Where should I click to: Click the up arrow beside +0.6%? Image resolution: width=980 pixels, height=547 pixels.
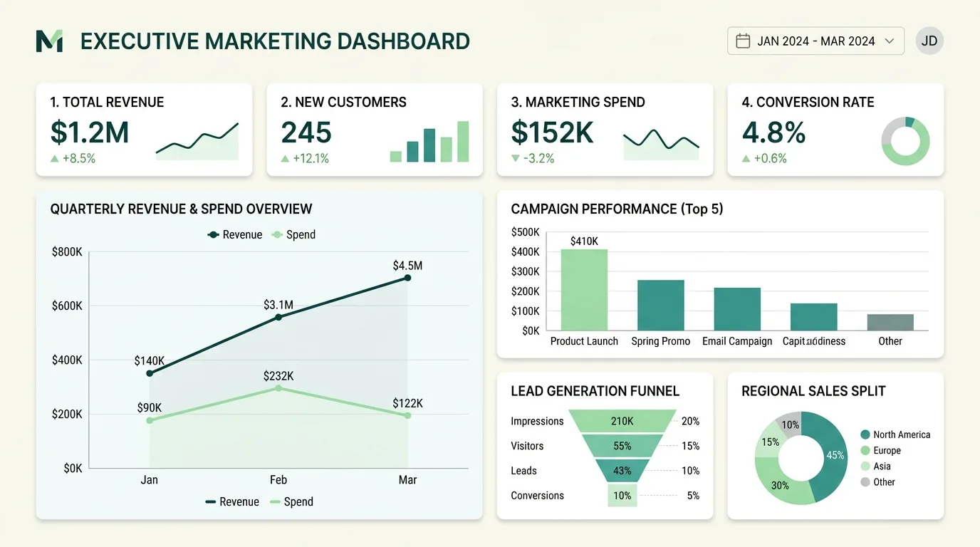(x=746, y=159)
